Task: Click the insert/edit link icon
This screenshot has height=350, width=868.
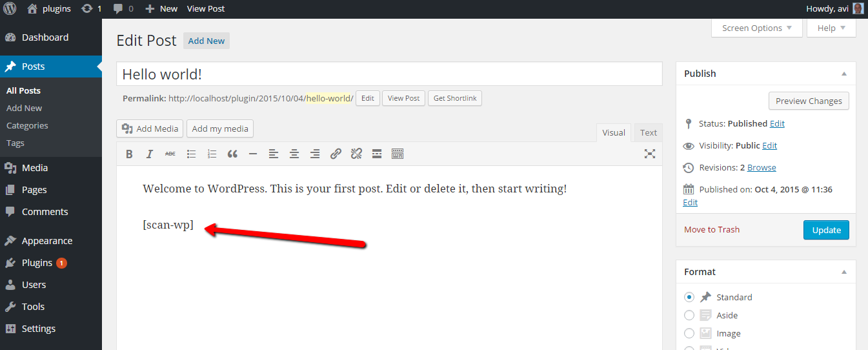Action: tap(336, 154)
